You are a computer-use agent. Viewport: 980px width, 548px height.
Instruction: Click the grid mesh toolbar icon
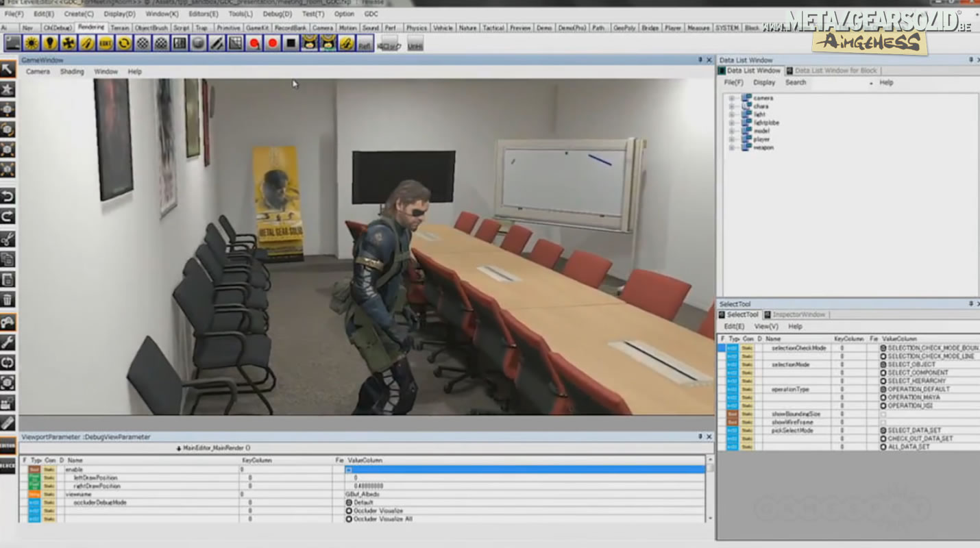(235, 43)
